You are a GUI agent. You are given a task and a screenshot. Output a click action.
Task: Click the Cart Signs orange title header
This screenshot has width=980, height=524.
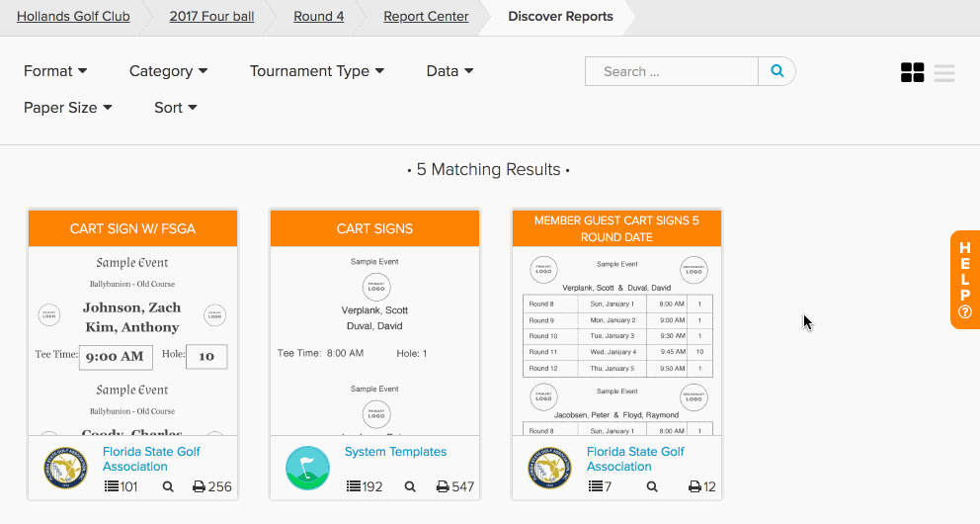[375, 228]
